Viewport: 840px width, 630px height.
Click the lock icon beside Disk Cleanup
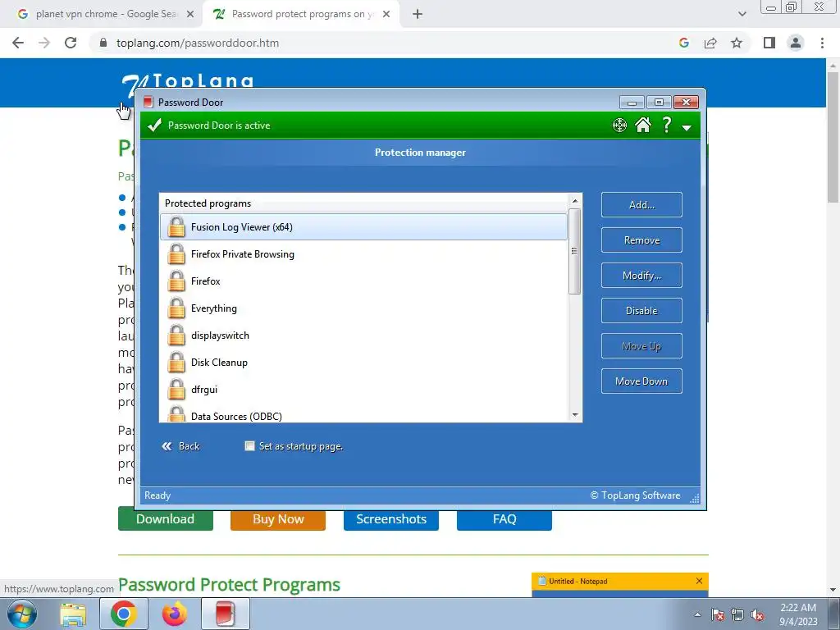point(176,362)
